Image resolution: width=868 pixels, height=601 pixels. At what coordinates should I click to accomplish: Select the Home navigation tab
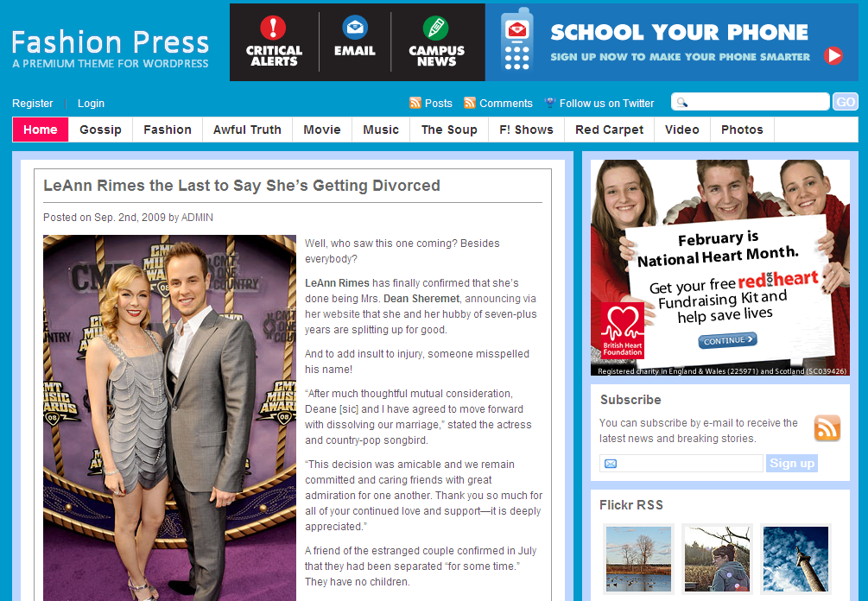click(41, 130)
